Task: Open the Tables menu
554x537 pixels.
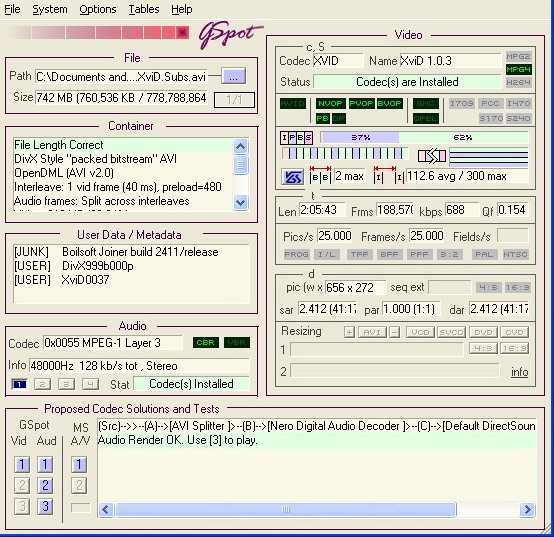Action: tap(144, 9)
